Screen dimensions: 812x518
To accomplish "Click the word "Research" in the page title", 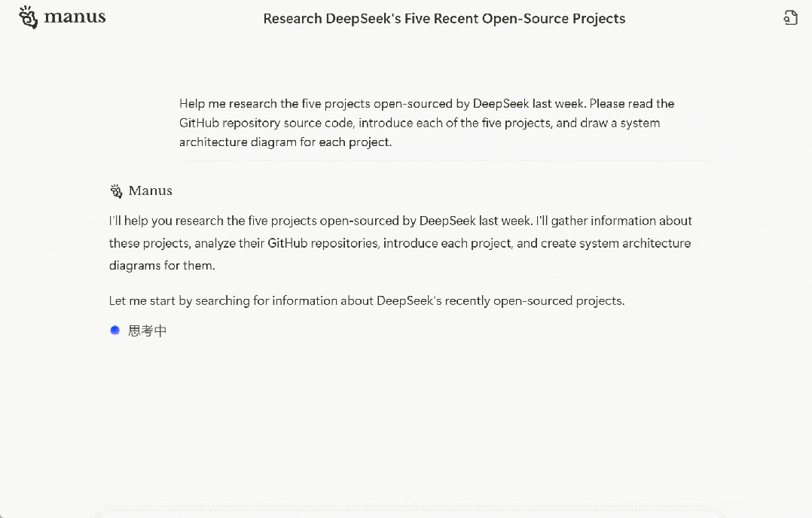I will coord(292,19).
